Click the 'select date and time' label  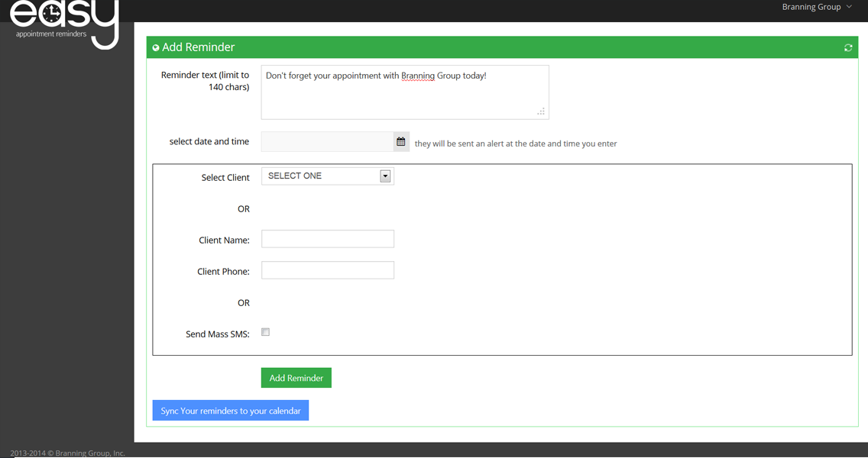coord(209,142)
